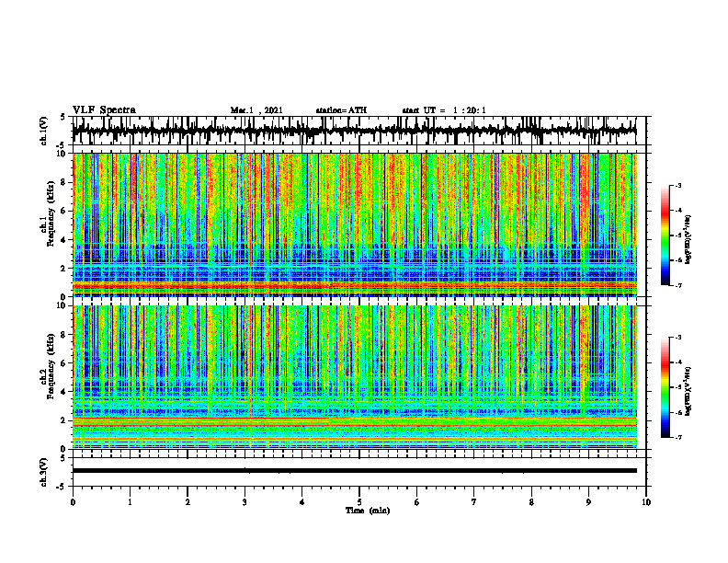Click the 'station=ATH' header label

coord(341,110)
